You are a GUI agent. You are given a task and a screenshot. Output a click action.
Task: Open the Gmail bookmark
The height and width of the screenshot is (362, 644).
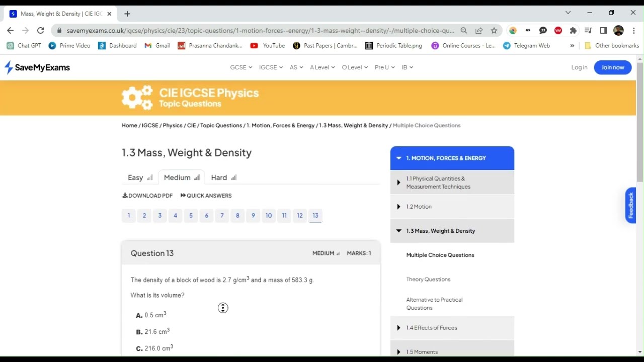(157, 46)
